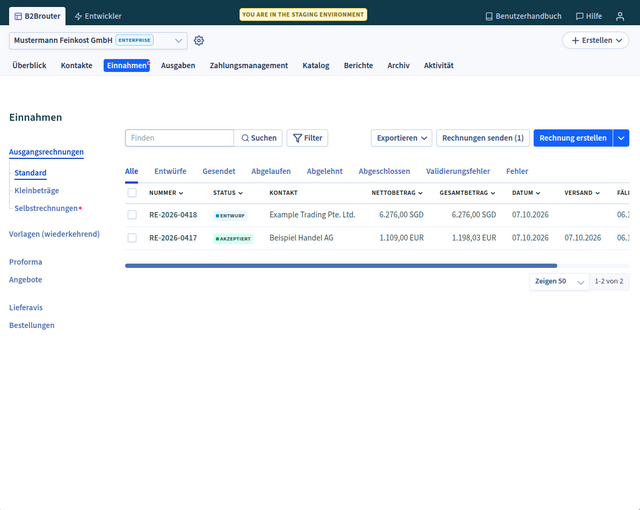The width and height of the screenshot is (640, 510).
Task: Switch to the Gesendet tab
Action: pos(219,171)
